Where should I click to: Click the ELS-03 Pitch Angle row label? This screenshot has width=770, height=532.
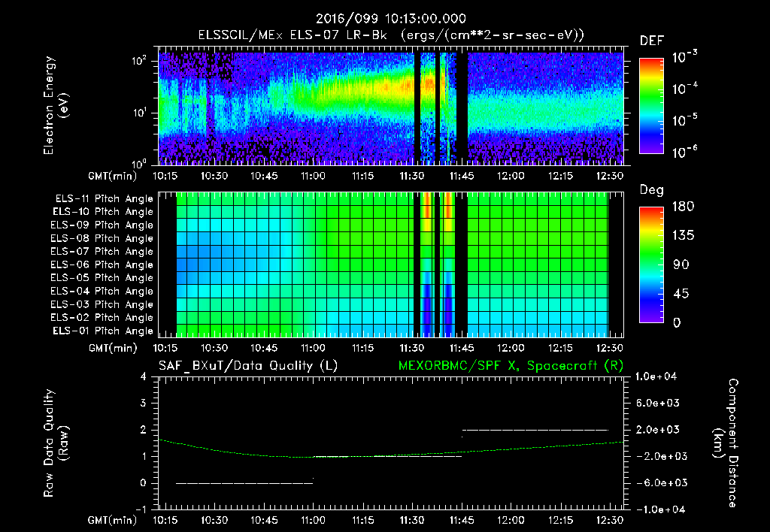pos(102,304)
